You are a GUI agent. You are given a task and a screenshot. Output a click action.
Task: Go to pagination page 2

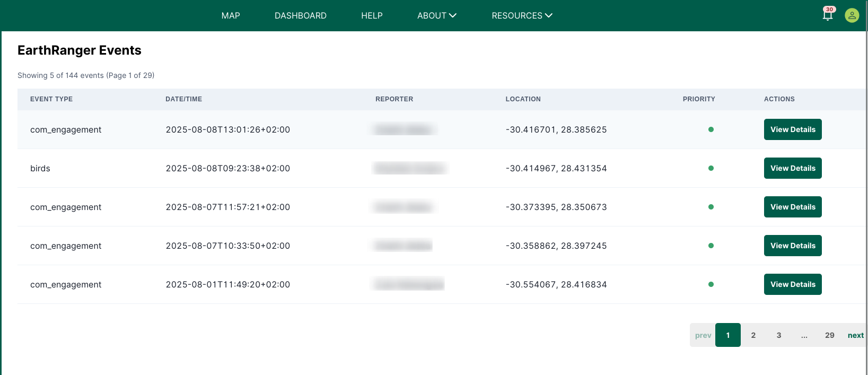point(753,335)
